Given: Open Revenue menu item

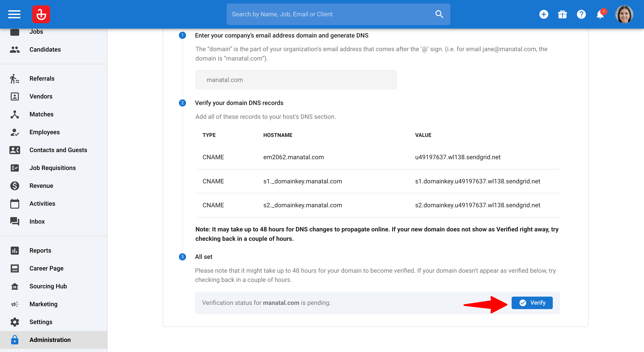Looking at the screenshot, I should point(53,186).
